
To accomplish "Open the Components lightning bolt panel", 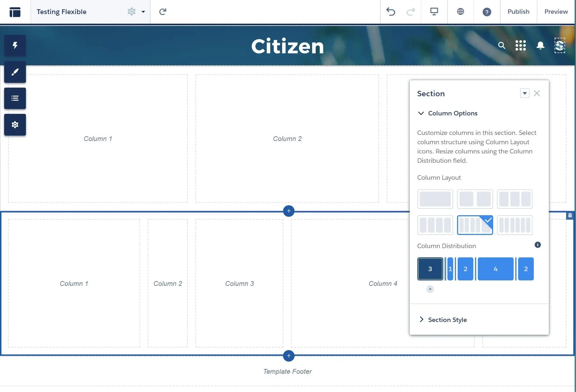I will (15, 45).
